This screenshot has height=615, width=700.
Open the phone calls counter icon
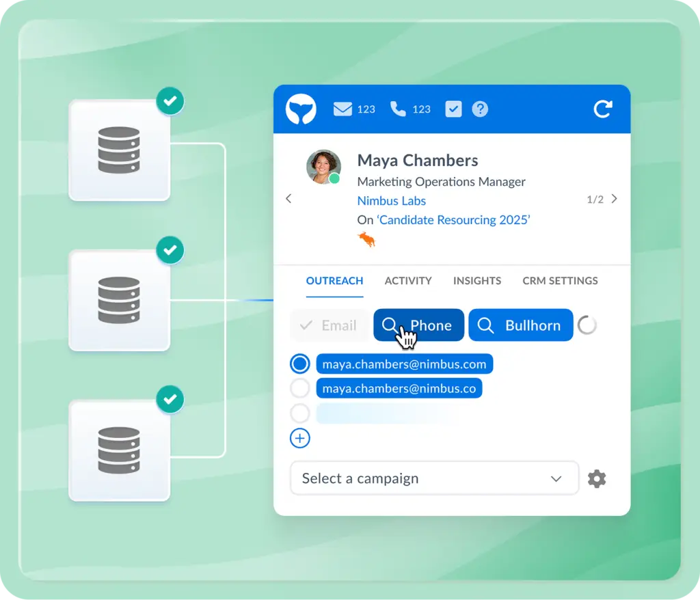(x=398, y=109)
